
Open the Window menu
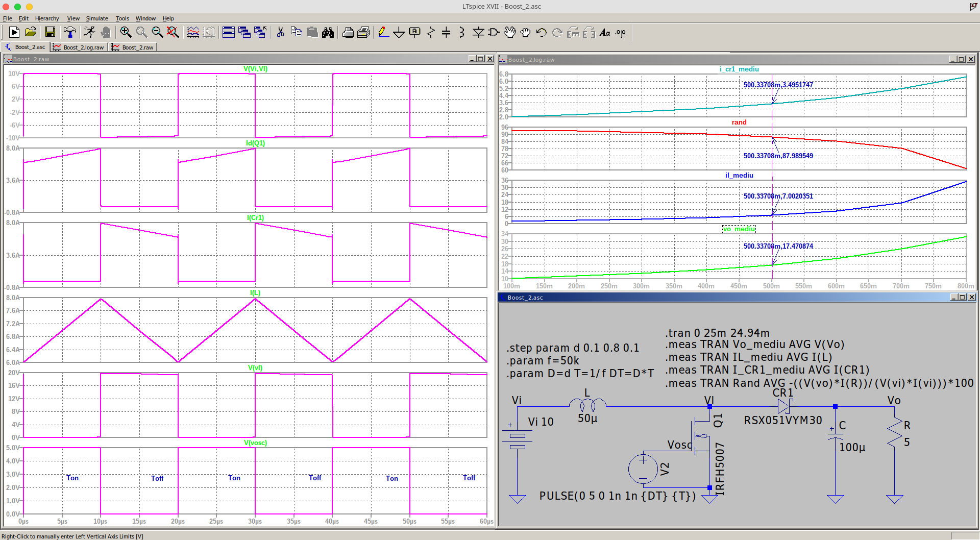click(x=145, y=18)
